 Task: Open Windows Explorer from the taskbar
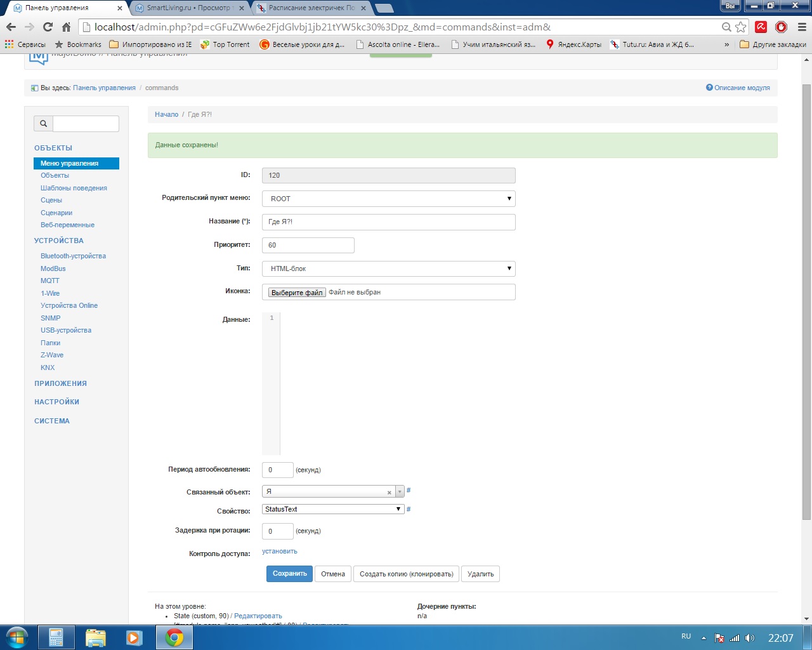click(x=96, y=637)
